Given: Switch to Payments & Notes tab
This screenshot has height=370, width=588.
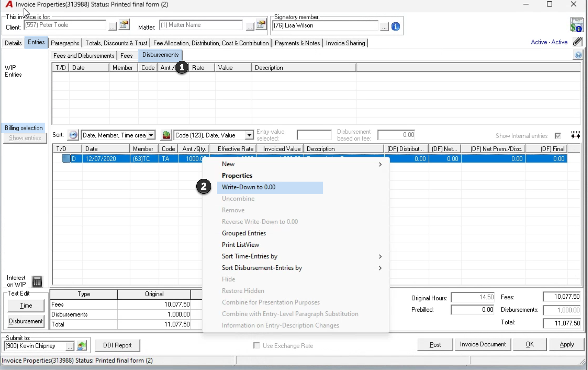Looking at the screenshot, I should [x=297, y=43].
